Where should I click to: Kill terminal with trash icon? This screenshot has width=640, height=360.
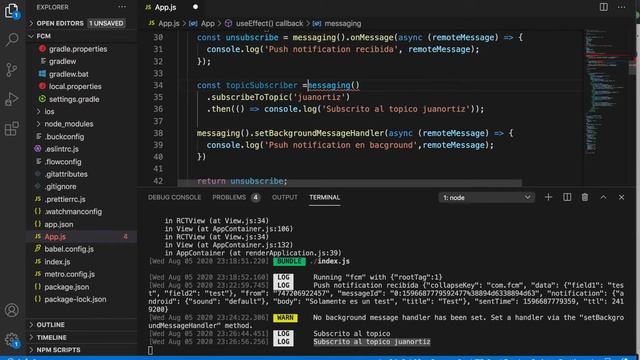coord(585,198)
